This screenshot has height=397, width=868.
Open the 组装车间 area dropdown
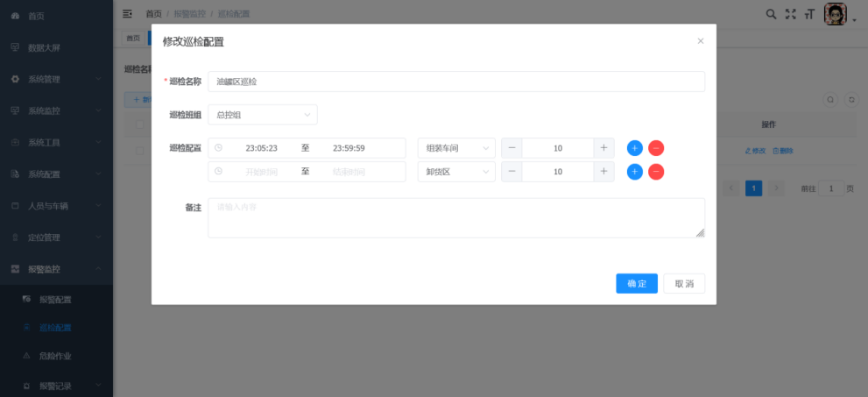(455, 148)
